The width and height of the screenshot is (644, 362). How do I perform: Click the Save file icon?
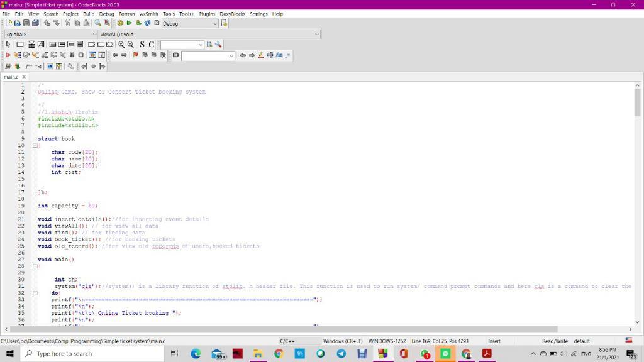(26, 23)
